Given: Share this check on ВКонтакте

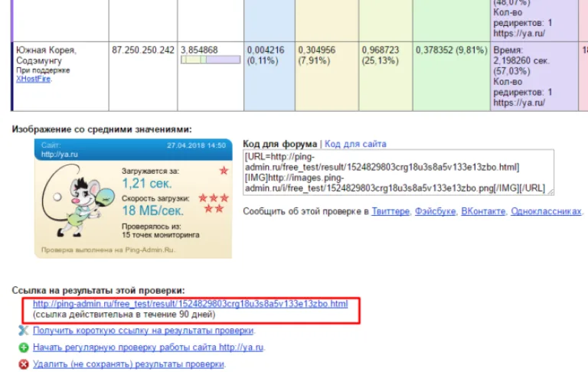Looking at the screenshot, I should [x=483, y=211].
